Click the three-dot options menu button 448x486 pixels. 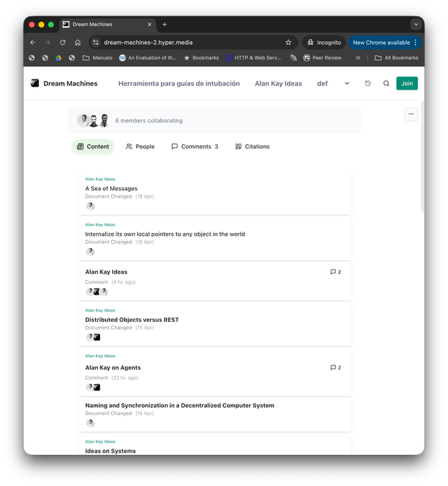(411, 114)
